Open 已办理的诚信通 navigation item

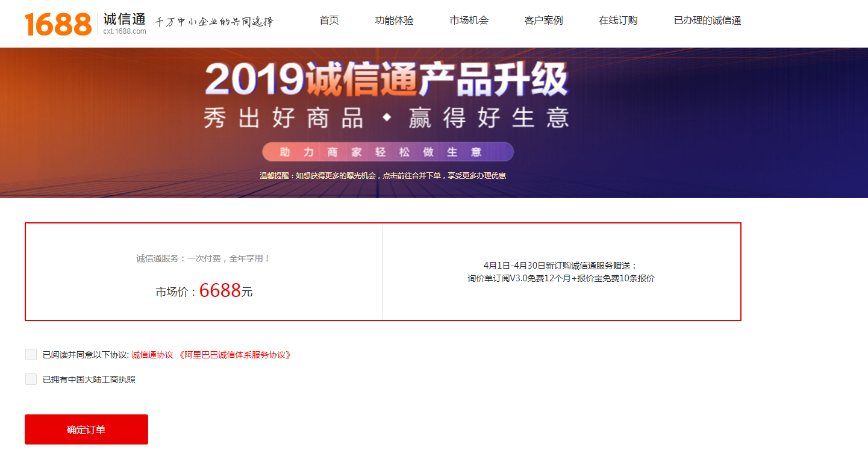[707, 20]
